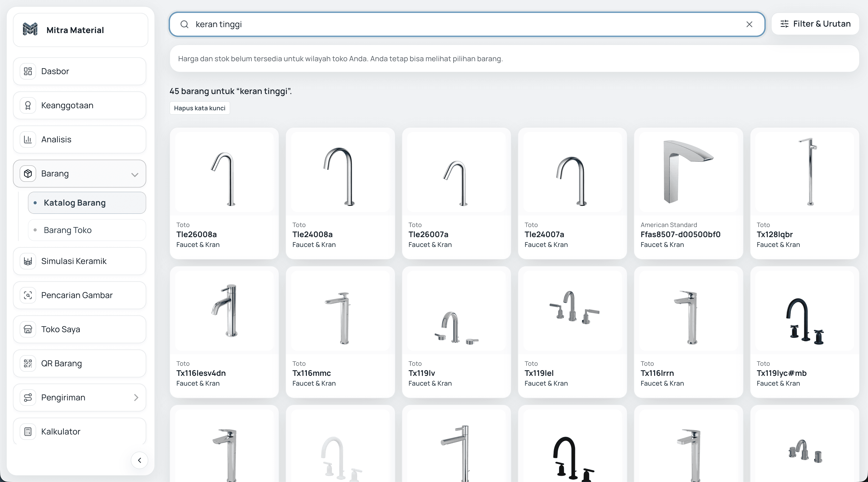Viewport: 868px width, 482px height.
Task: Click the Keanggotaan badge icon
Action: click(28, 105)
